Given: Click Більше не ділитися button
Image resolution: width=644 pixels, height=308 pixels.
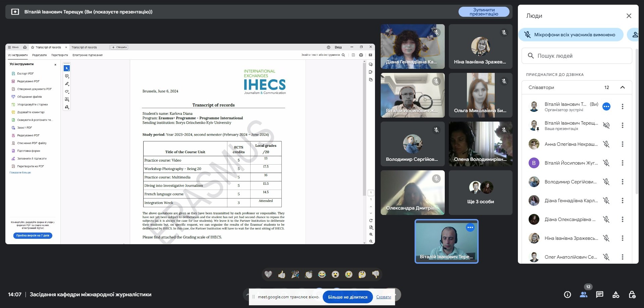Looking at the screenshot, I should point(347,297).
